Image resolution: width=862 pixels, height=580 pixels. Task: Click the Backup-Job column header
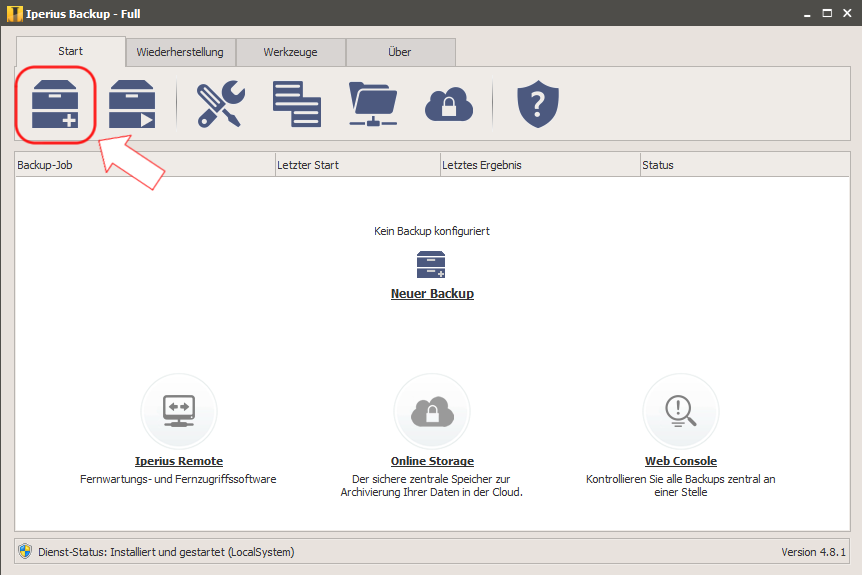[x=145, y=165]
